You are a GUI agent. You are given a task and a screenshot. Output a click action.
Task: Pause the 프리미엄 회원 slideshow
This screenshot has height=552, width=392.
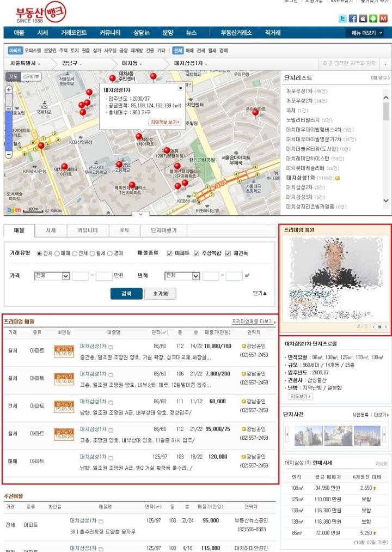pyautogui.click(x=379, y=327)
